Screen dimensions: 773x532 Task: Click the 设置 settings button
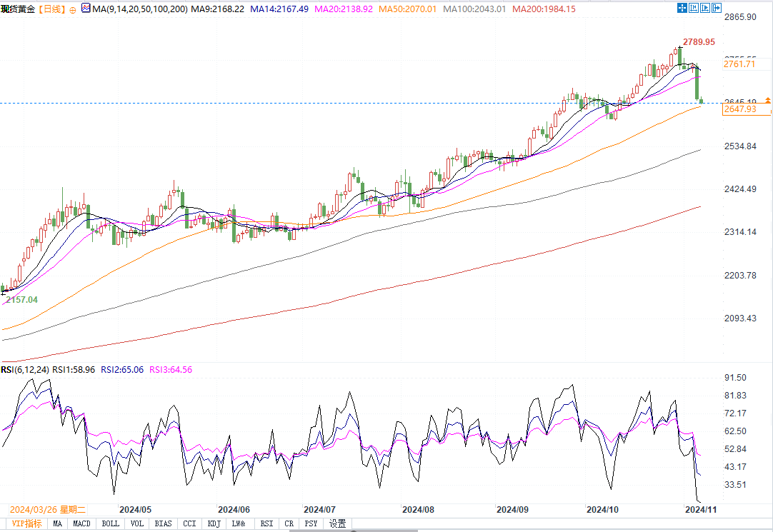click(337, 523)
